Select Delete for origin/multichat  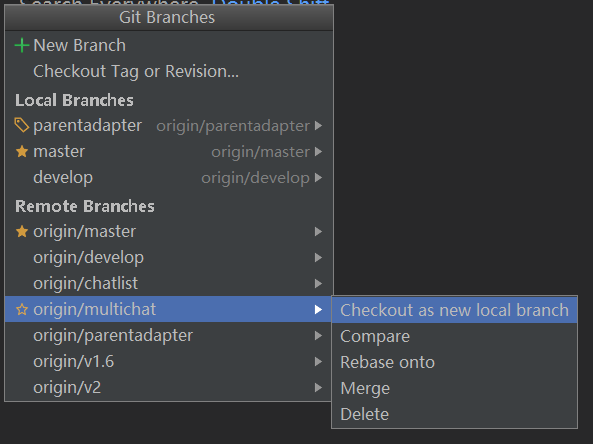[x=454, y=414]
